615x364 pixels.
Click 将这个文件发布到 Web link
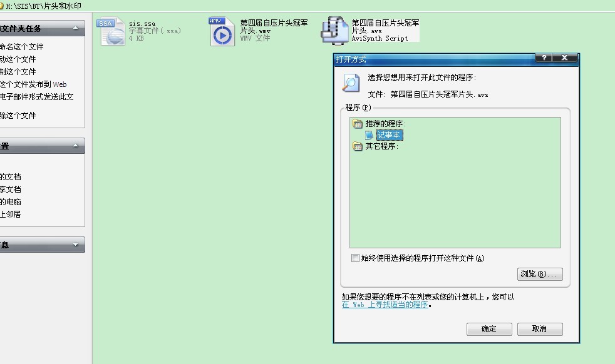(x=33, y=84)
